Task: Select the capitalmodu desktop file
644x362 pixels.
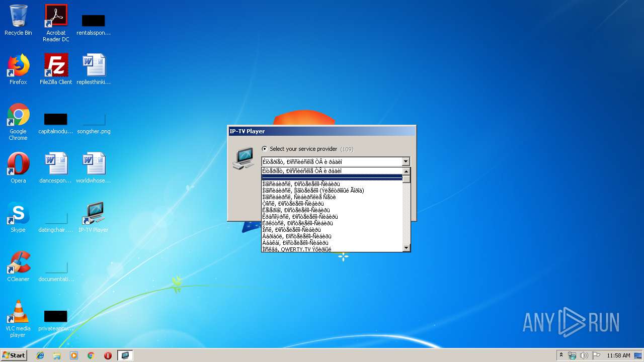Action: coord(56,124)
